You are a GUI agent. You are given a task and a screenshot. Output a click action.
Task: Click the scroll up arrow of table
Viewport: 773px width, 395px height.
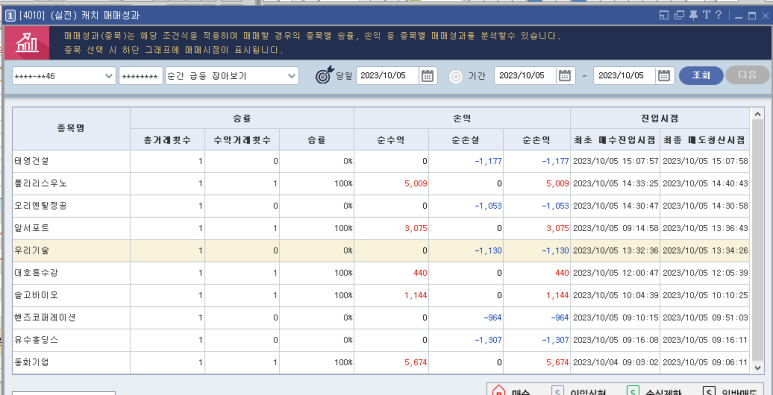click(757, 114)
